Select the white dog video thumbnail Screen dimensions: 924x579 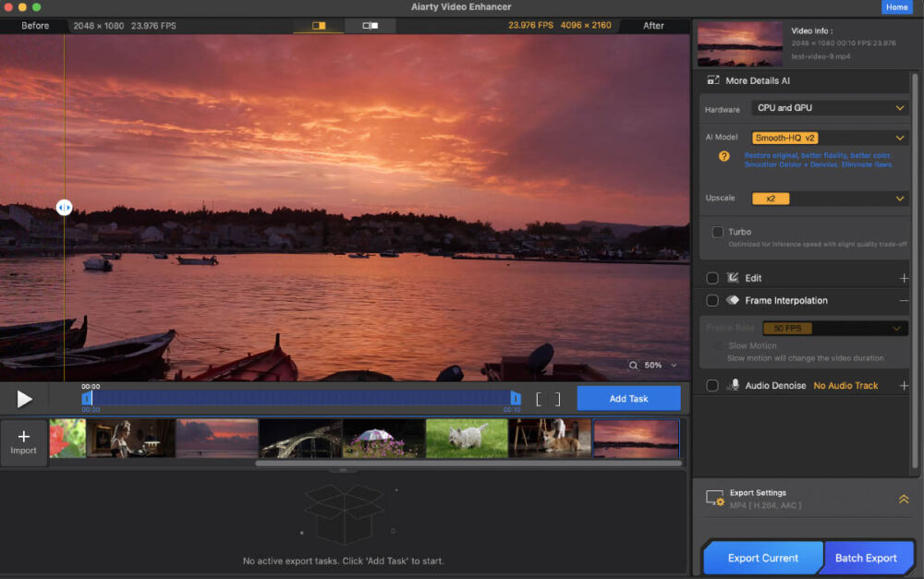point(467,439)
